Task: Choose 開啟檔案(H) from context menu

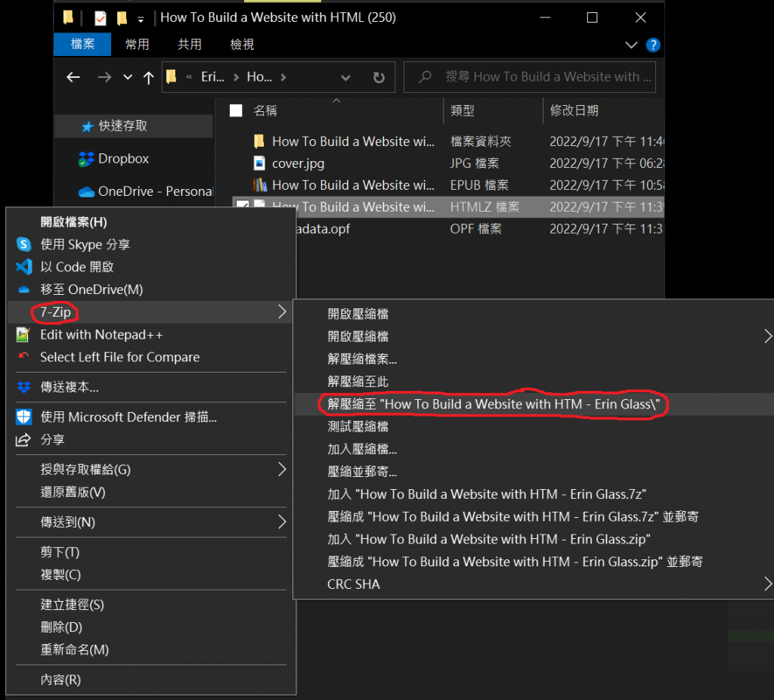Action: [151, 222]
